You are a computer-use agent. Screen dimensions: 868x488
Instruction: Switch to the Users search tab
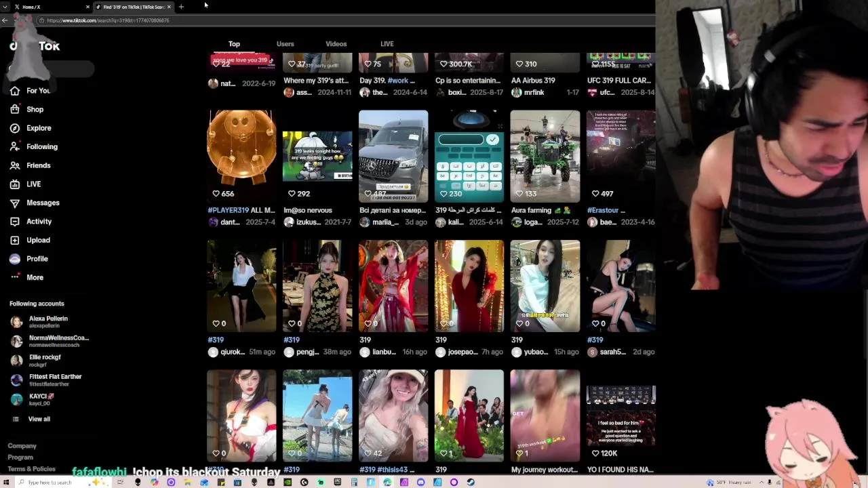click(285, 44)
